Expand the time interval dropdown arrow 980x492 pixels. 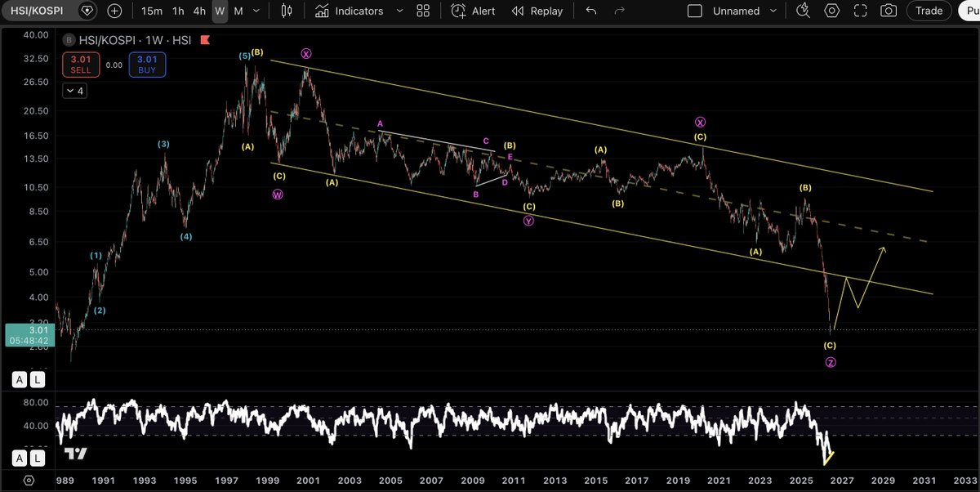(x=257, y=11)
